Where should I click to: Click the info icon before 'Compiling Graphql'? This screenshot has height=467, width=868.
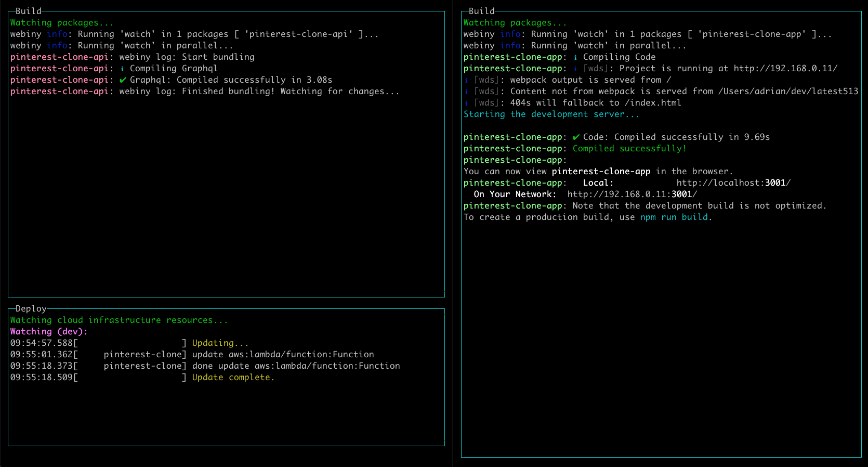pos(122,69)
